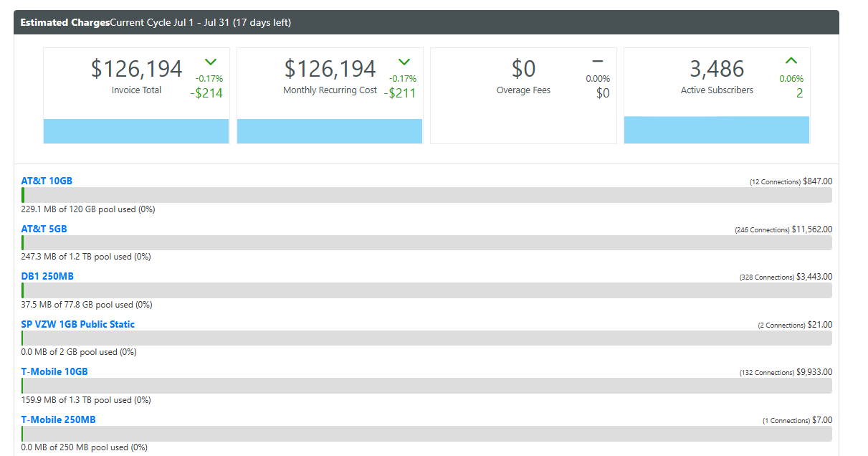
Task: Click the Overage Fees label
Action: tap(523, 90)
